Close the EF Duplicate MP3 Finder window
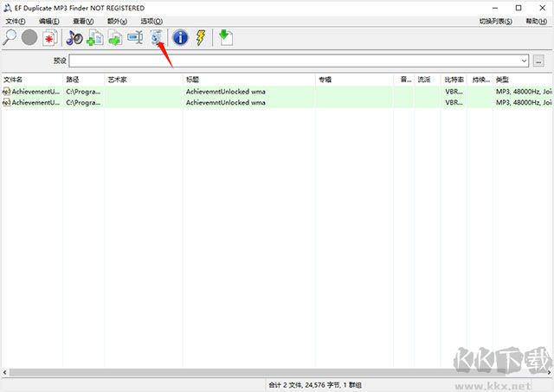554x392 pixels. tap(543, 8)
